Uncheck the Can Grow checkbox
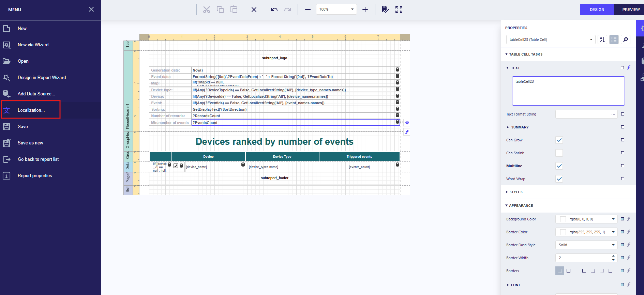The width and height of the screenshot is (644, 295). tap(559, 140)
